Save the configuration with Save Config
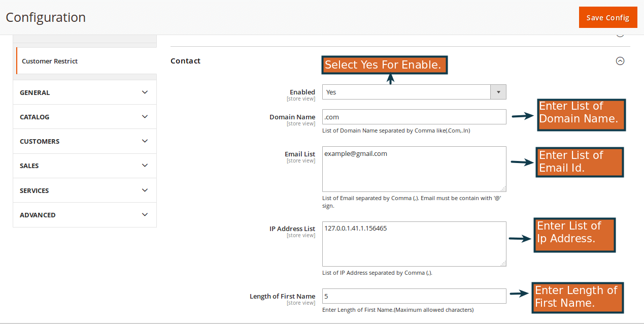This screenshot has height=324, width=644. [607, 17]
